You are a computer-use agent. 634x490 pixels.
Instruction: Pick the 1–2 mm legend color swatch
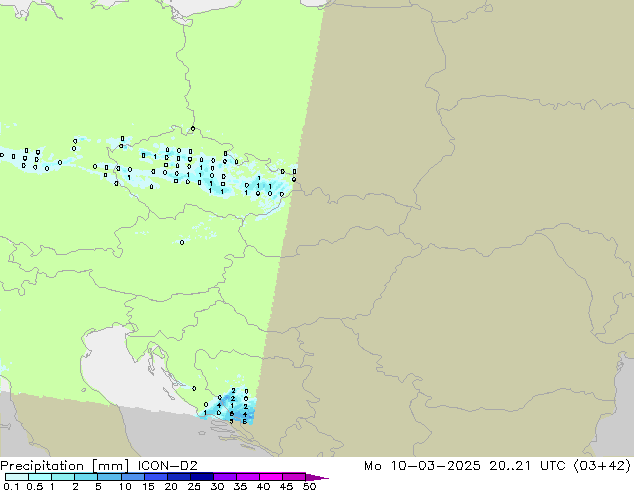pyautogui.click(x=63, y=477)
